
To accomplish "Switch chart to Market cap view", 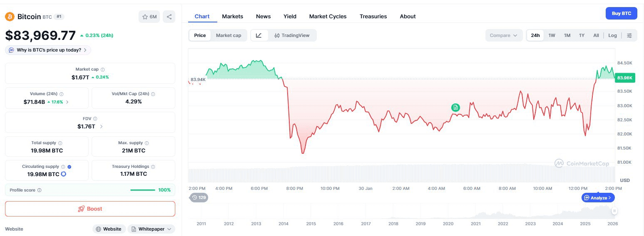I will click(x=229, y=35).
